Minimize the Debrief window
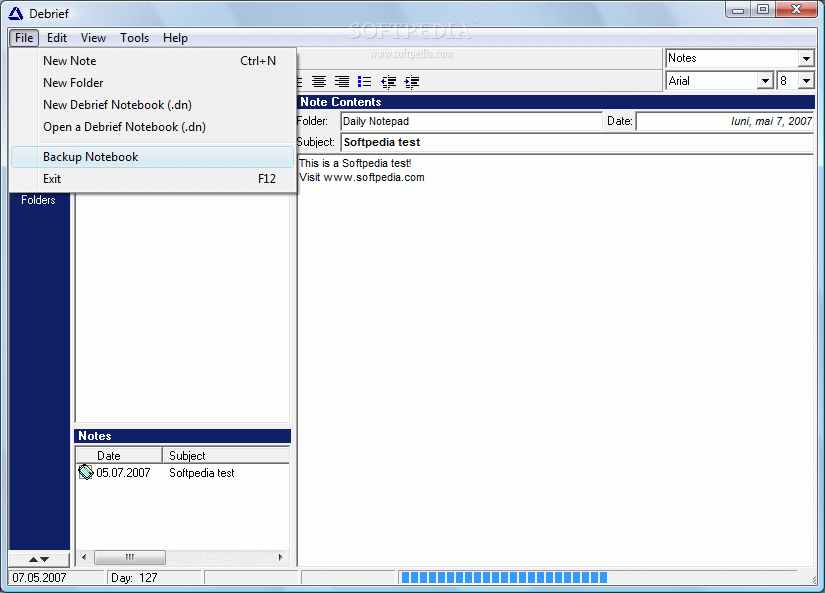The width and height of the screenshot is (825, 593). (x=738, y=9)
